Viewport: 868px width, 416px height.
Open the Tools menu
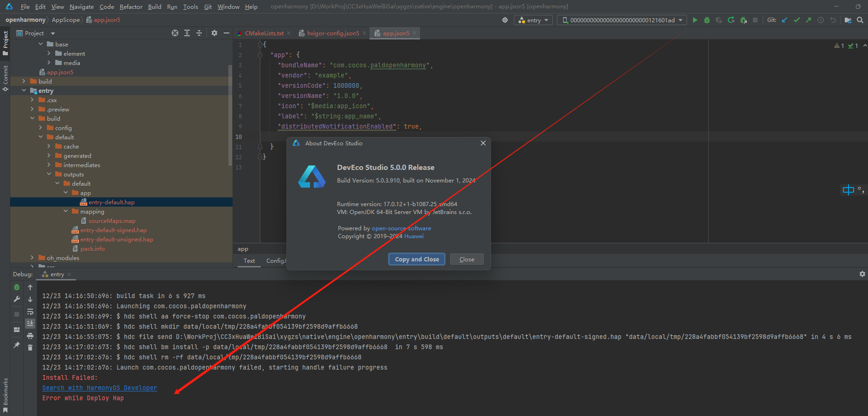click(190, 6)
